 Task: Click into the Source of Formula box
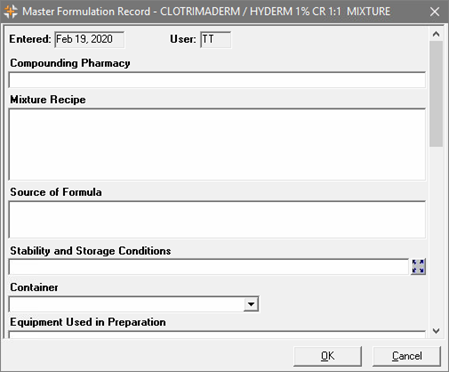point(217,219)
